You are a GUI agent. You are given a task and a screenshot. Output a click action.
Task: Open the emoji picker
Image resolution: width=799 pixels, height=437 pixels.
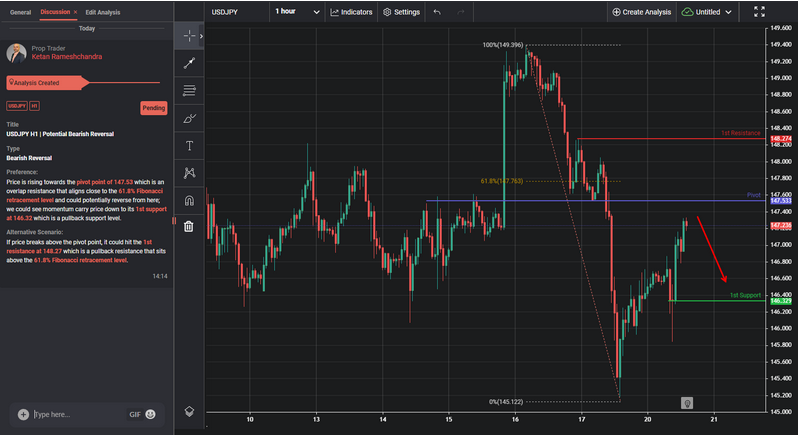pos(150,414)
